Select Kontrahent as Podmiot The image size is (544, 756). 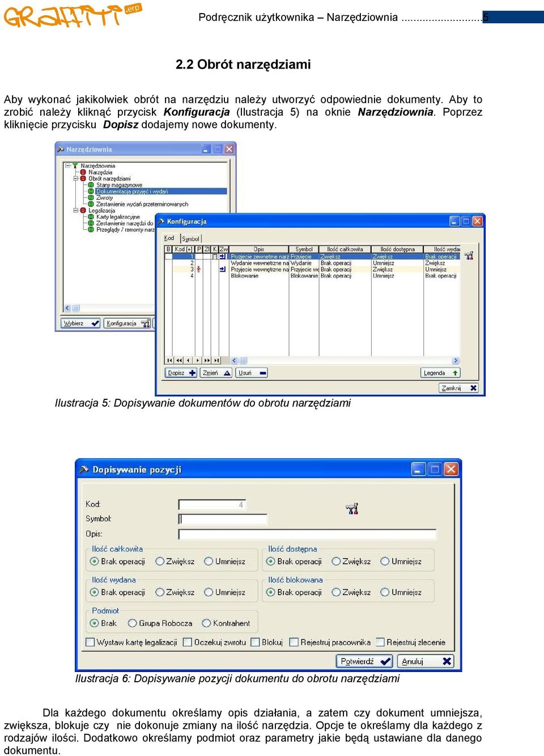(x=206, y=623)
